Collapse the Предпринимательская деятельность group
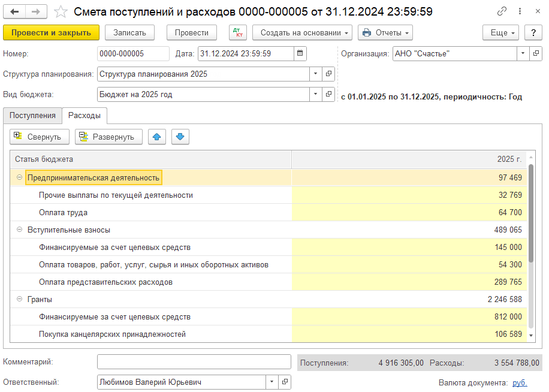Image resolution: width=549 pixels, height=392 pixels. (x=20, y=177)
